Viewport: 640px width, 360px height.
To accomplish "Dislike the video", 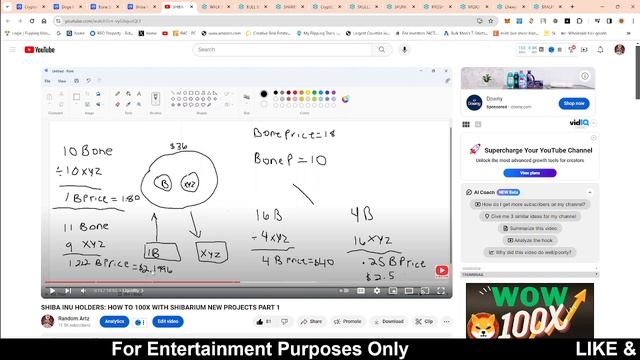I will [x=284, y=322].
